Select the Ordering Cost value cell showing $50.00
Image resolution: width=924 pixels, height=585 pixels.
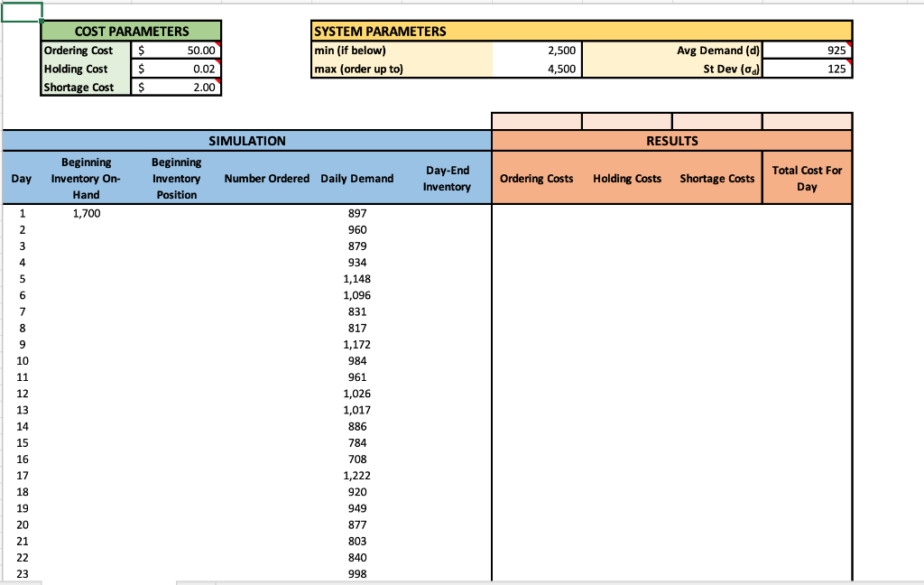point(177,51)
